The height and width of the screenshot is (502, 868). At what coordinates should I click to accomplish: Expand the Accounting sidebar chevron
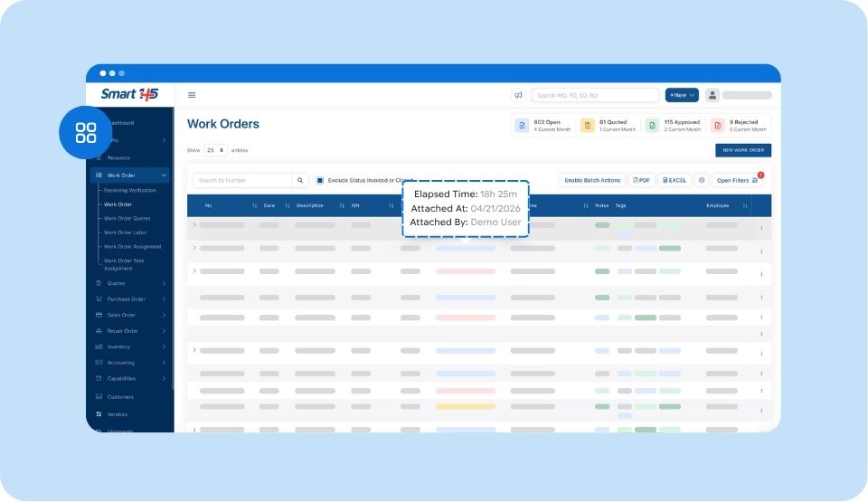click(x=164, y=363)
